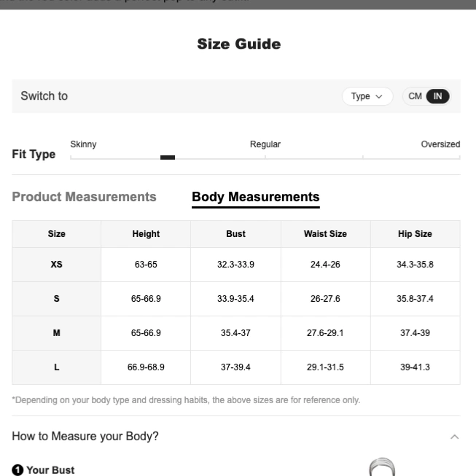
Task: Switch units to CM
Action: click(415, 96)
